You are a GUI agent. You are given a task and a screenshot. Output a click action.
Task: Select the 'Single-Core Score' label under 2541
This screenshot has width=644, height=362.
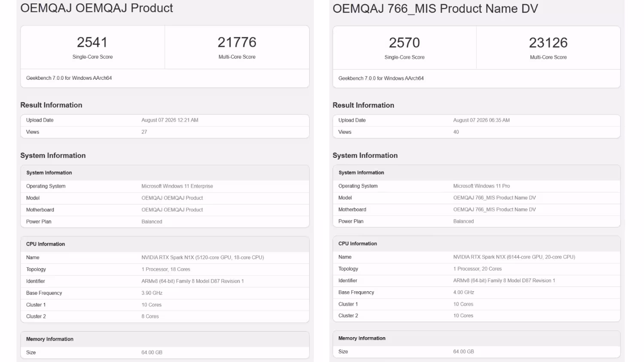[93, 57]
